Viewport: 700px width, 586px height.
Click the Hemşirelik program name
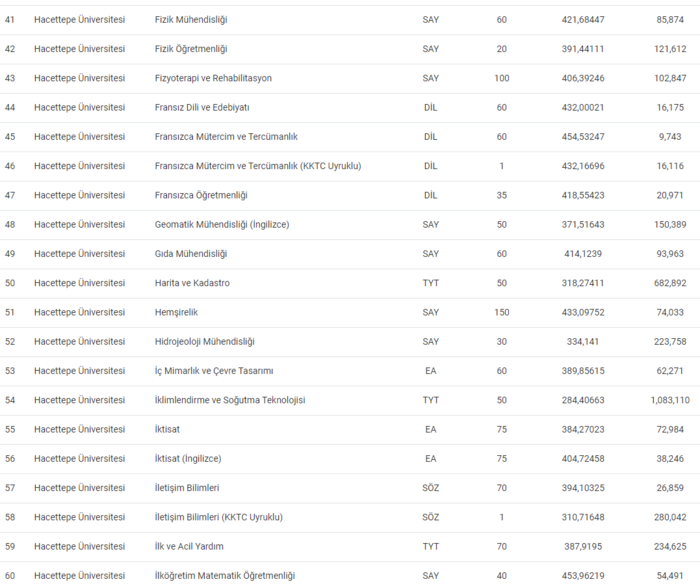[x=178, y=312]
